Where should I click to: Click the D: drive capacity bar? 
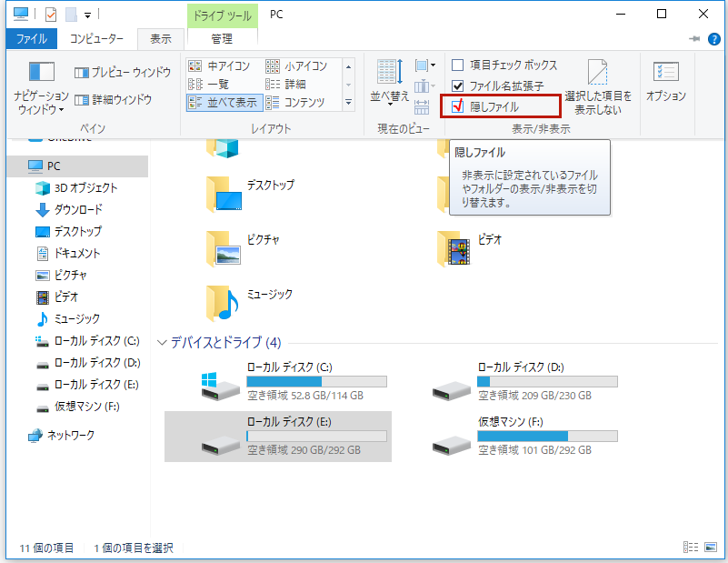[x=547, y=382]
